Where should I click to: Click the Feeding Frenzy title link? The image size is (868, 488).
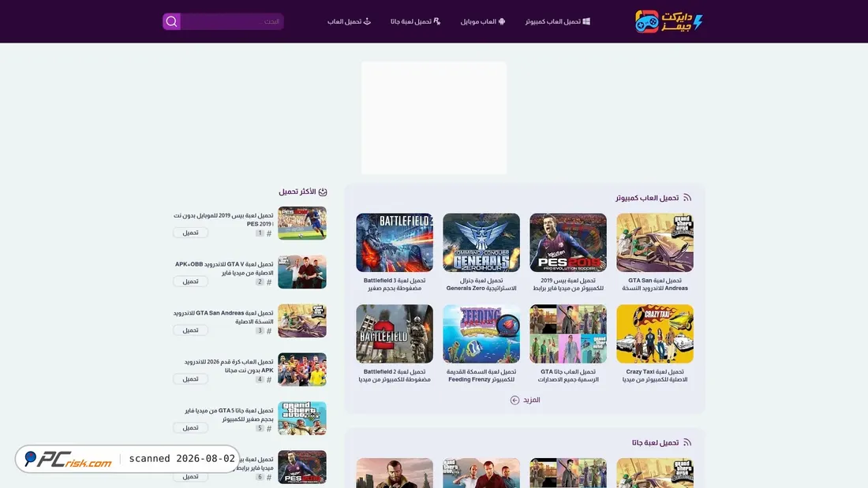[x=481, y=376]
